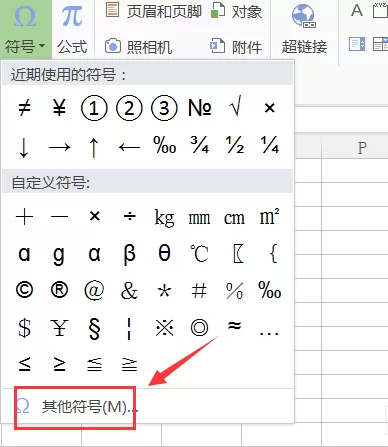
Task: Insert the @ at symbol
Action: pos(94,291)
